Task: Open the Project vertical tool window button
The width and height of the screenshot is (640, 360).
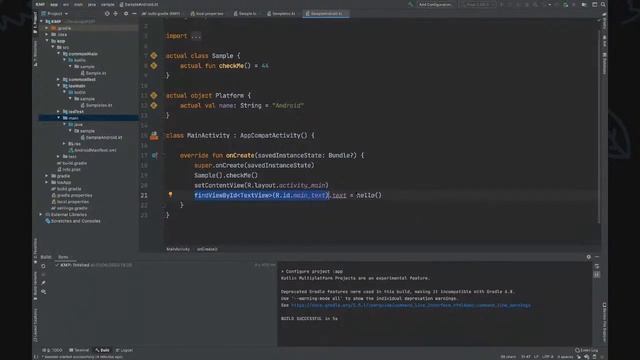Action: [35, 22]
